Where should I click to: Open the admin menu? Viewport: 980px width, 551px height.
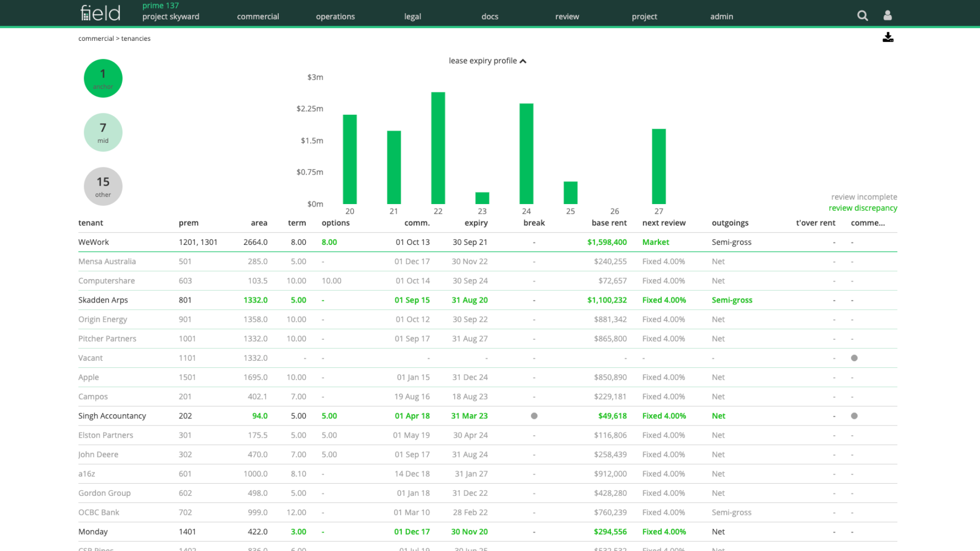point(722,16)
